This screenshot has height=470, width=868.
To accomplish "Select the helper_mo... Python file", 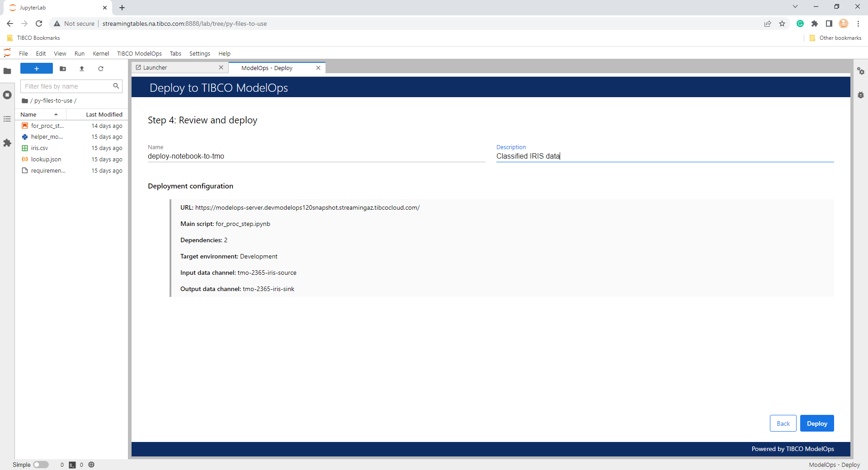I will coord(71,137).
